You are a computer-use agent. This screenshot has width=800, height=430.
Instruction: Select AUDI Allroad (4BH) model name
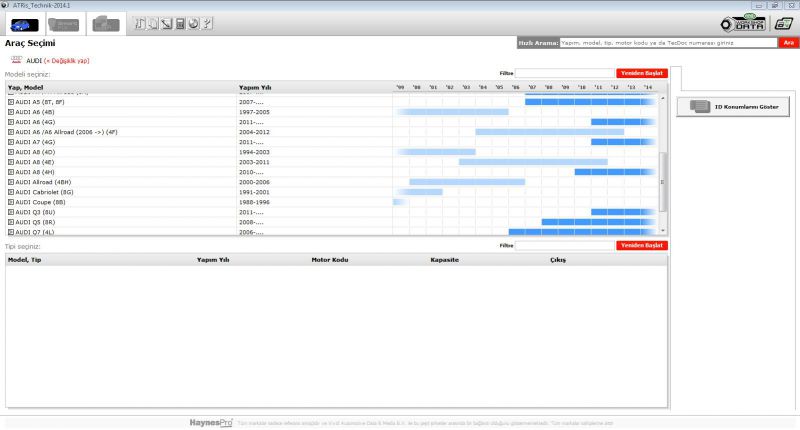pyautogui.click(x=43, y=182)
